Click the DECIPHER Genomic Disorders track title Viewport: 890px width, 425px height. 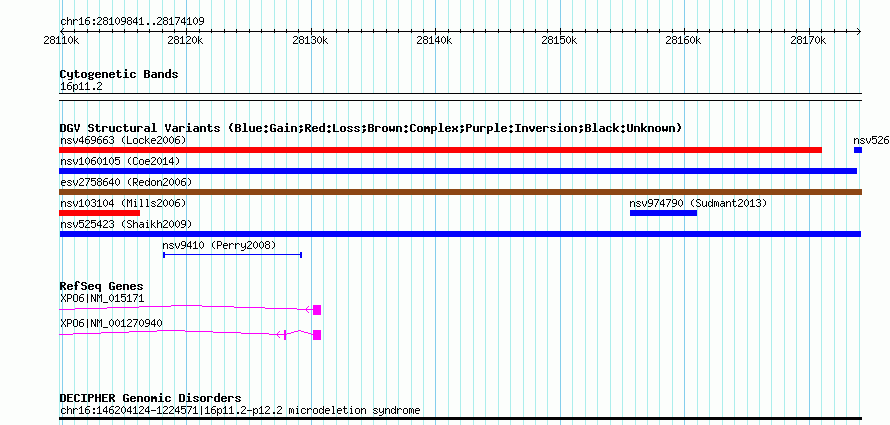tap(150, 398)
